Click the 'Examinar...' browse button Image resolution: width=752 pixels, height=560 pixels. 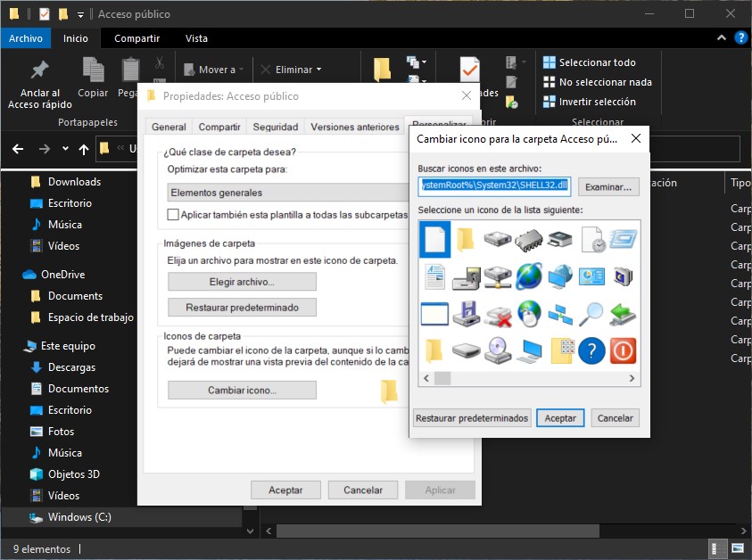tap(608, 187)
